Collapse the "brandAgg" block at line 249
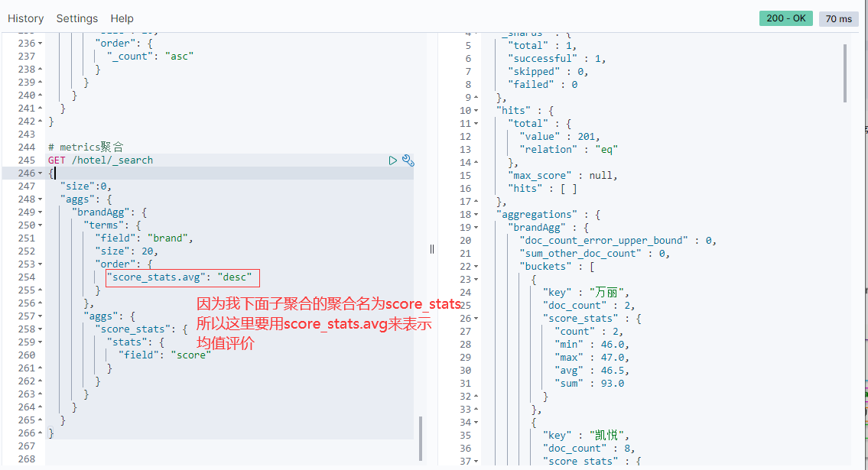The width and height of the screenshot is (868, 470). [40, 212]
